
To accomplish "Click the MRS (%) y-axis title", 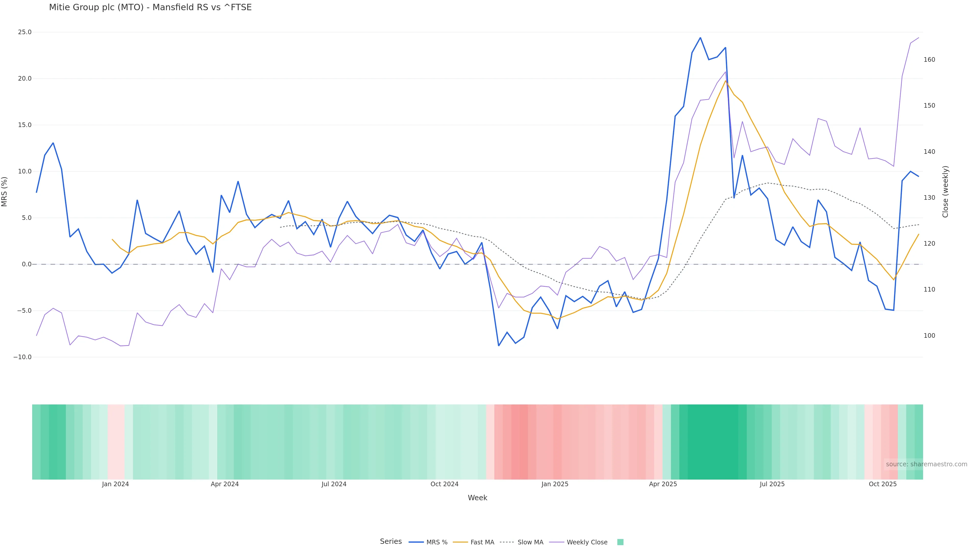I will tap(5, 192).
